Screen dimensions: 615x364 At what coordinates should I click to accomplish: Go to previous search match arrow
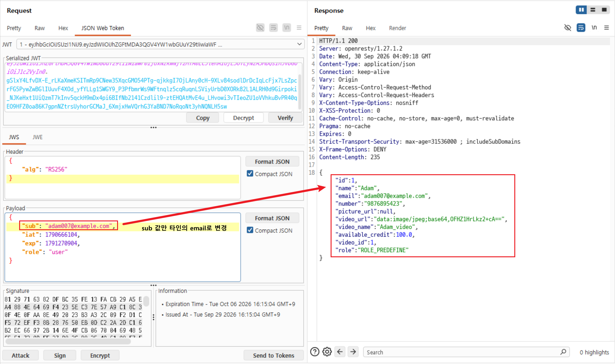click(x=340, y=352)
